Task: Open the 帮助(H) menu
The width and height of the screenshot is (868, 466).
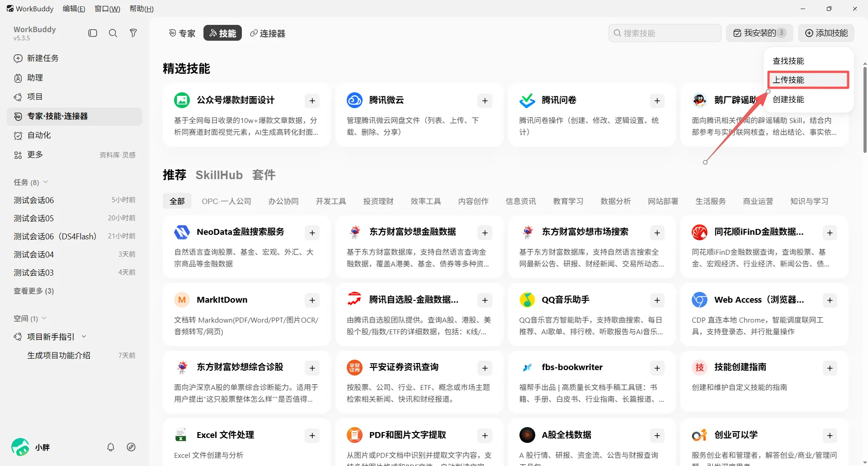Action: point(142,9)
